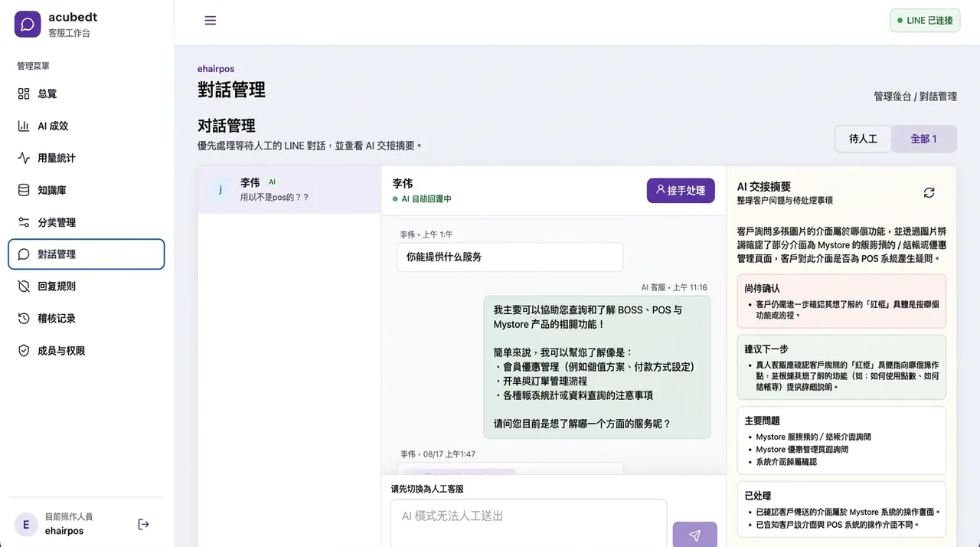Click the AI 模式无法人工送出 message input

pyautogui.click(x=529, y=524)
